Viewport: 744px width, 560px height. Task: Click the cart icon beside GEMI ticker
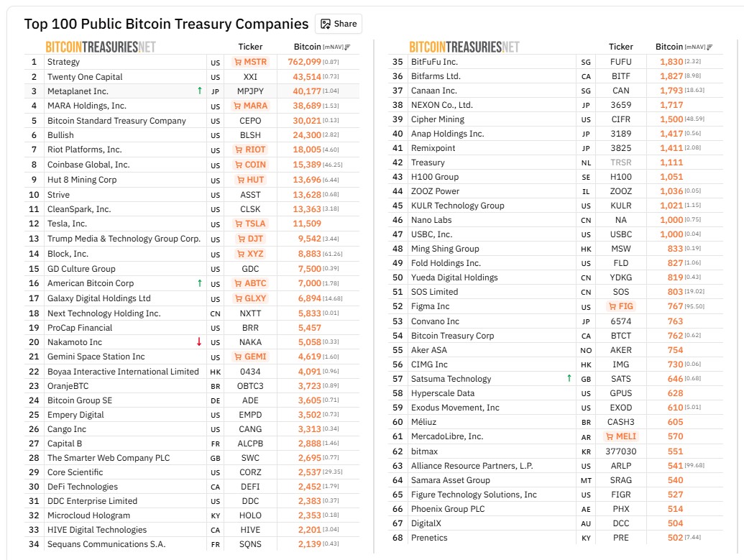[x=239, y=357]
